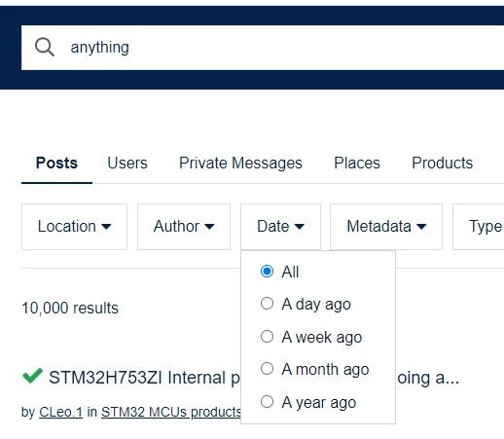Viewport: 504px width, 439px height.
Task: Collapse the Date filter dropdown
Action: click(x=280, y=227)
